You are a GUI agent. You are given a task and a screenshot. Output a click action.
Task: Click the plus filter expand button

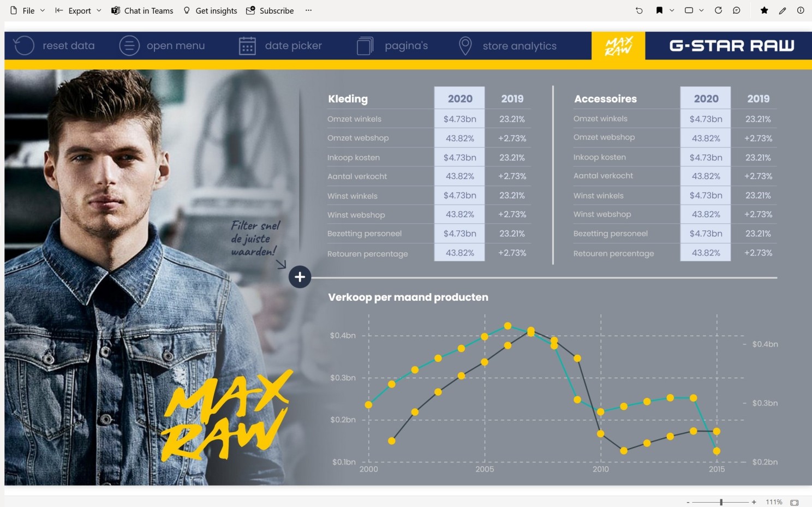pyautogui.click(x=300, y=277)
